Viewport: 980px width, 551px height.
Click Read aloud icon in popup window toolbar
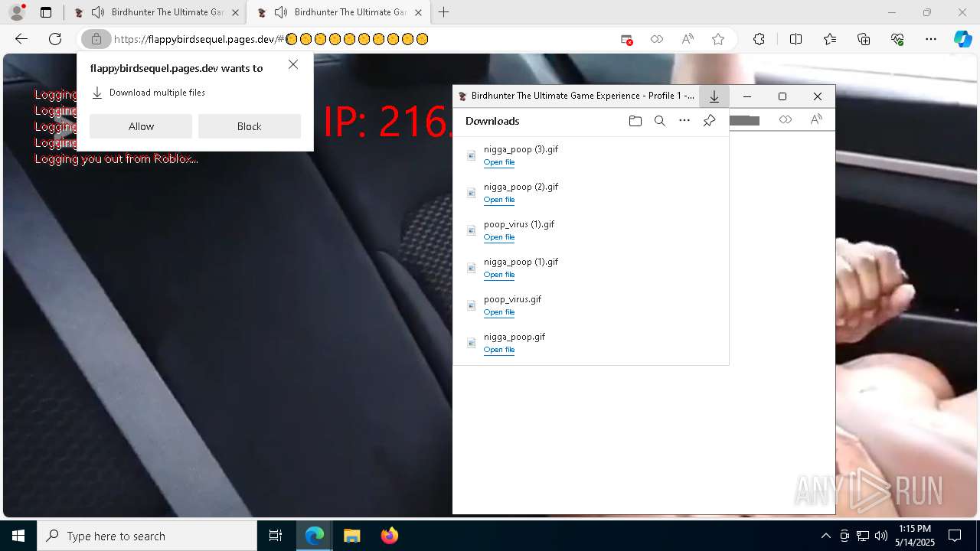click(x=816, y=119)
